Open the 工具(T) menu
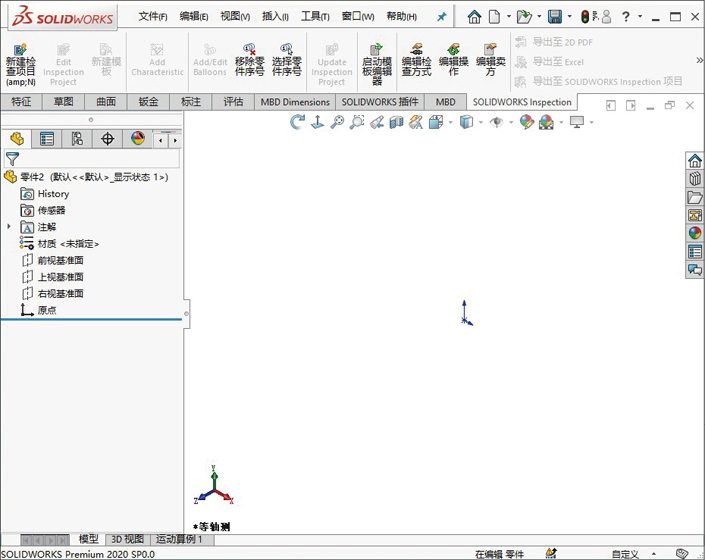 [x=315, y=17]
